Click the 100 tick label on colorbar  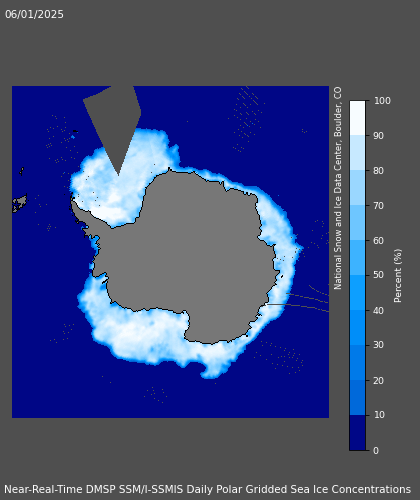(x=382, y=101)
